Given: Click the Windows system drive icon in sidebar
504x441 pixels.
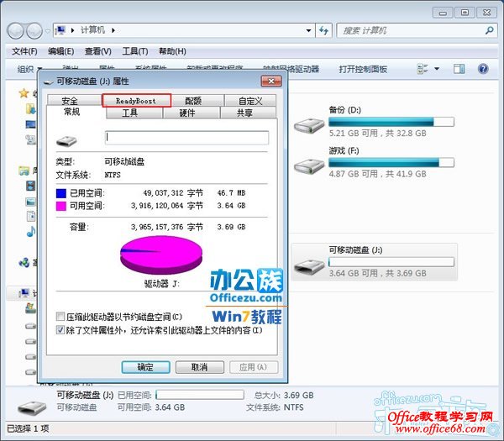Looking at the screenshot, I should pos(31,308).
